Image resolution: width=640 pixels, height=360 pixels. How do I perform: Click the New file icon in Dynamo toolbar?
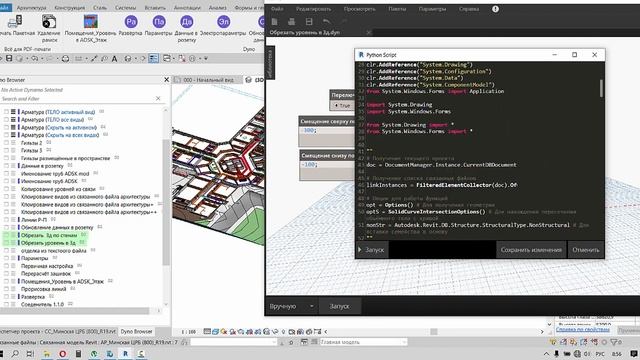click(275, 21)
